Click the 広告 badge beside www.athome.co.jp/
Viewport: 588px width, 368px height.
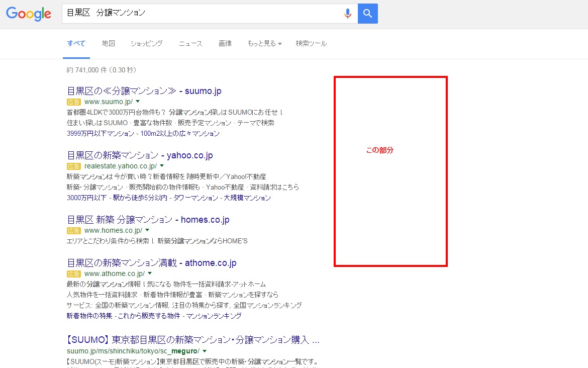(x=73, y=274)
